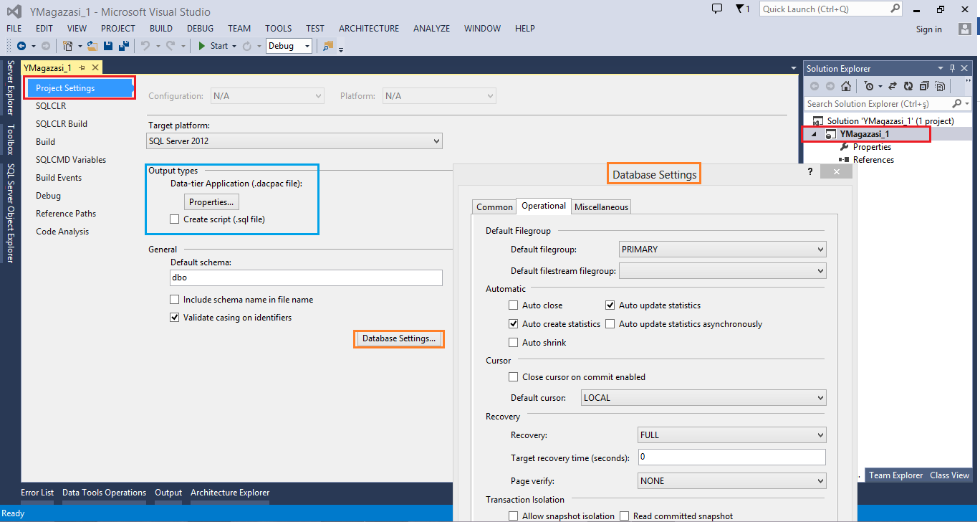Click Show All Files icon in Solution Explorer

(940, 86)
